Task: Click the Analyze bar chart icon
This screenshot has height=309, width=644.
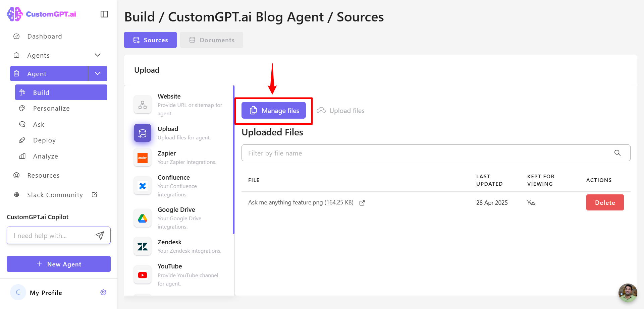Action: point(22,156)
